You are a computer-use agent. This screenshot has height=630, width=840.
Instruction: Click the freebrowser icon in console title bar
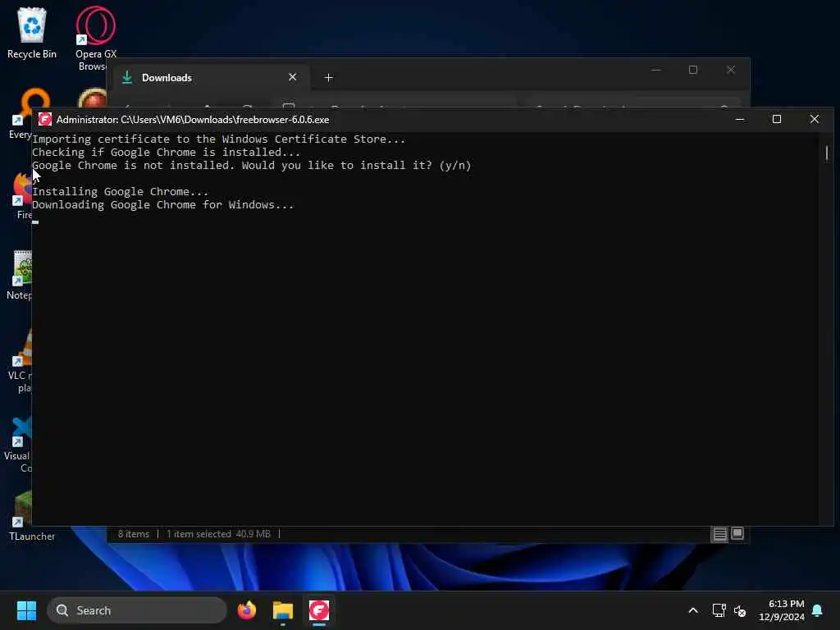(45, 120)
